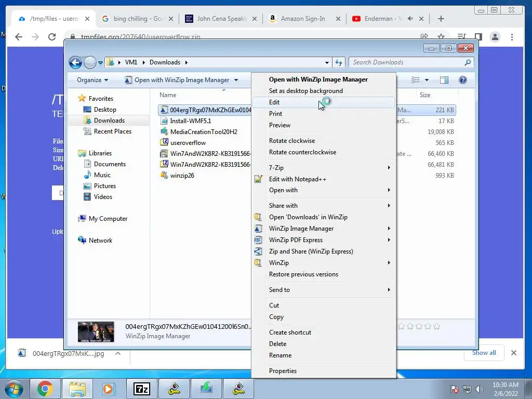The width and height of the screenshot is (532, 399).
Task: Select Preview in the context menu
Action: [x=323, y=125]
